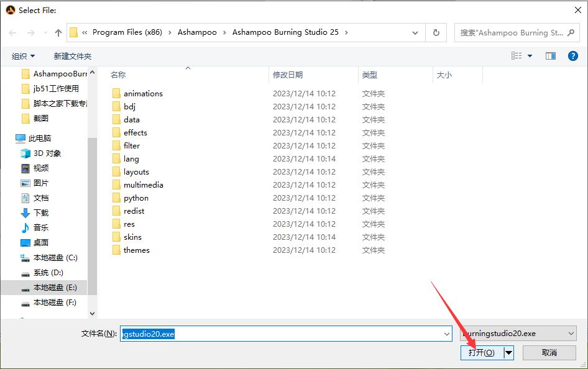Select the lang folder
This screenshot has width=588, height=369.
(x=126, y=159)
